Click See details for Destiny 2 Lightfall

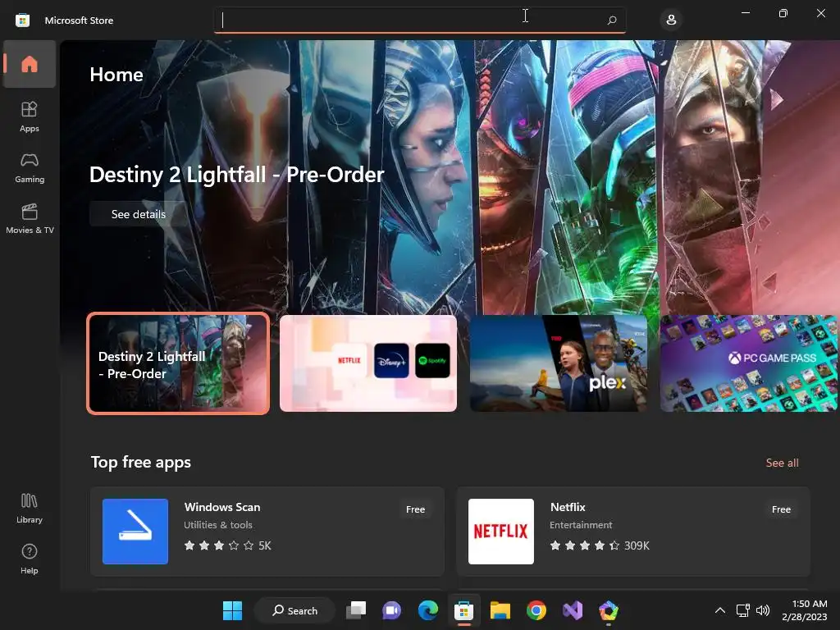click(138, 214)
